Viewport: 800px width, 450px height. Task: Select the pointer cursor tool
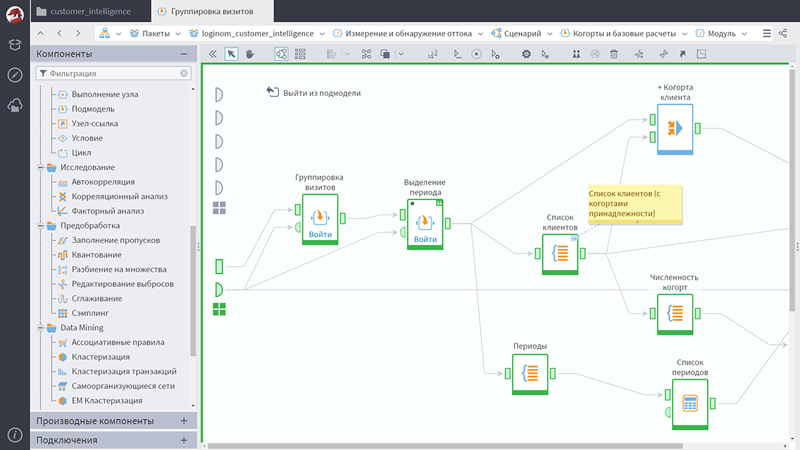click(231, 54)
